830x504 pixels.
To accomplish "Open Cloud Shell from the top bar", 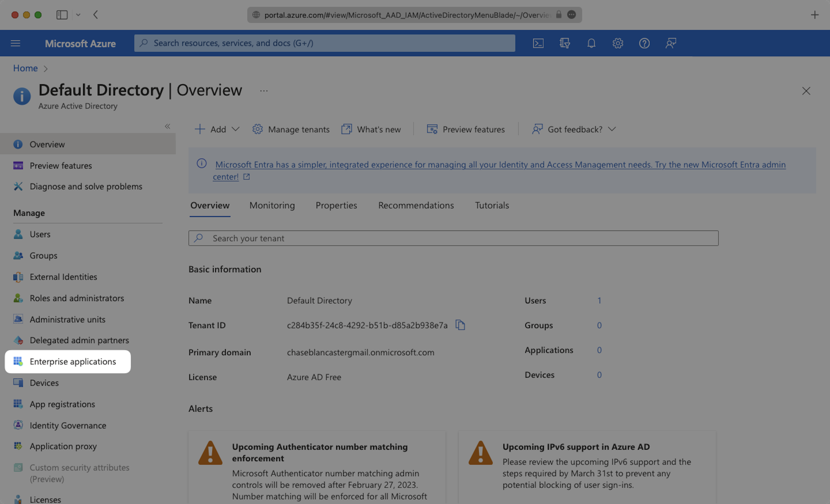I will pyautogui.click(x=538, y=43).
